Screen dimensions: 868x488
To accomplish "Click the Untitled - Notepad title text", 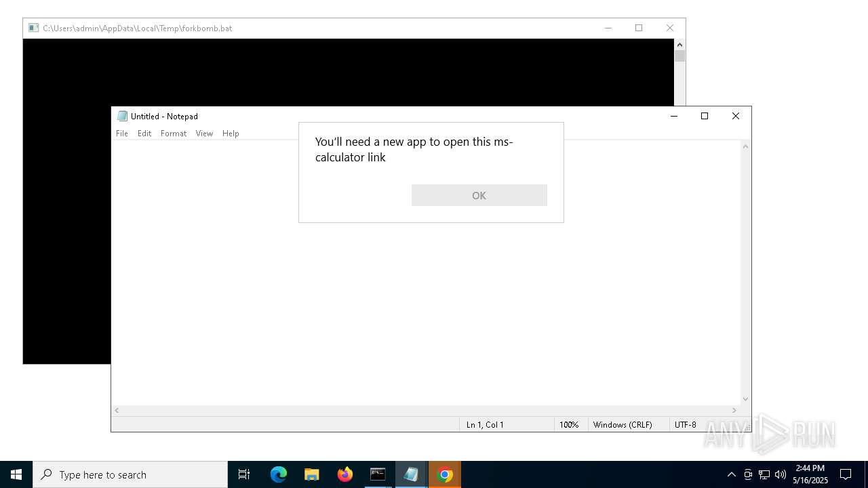I will coord(164,116).
